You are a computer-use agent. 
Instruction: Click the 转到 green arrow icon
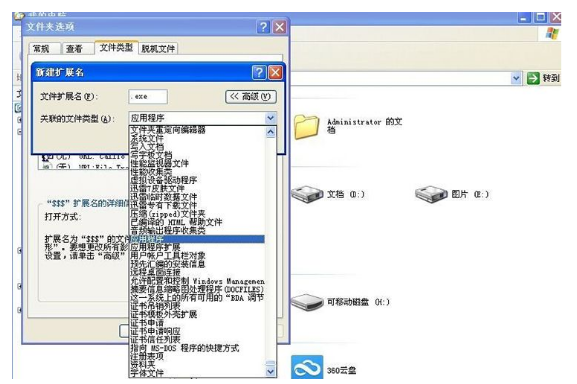point(533,78)
